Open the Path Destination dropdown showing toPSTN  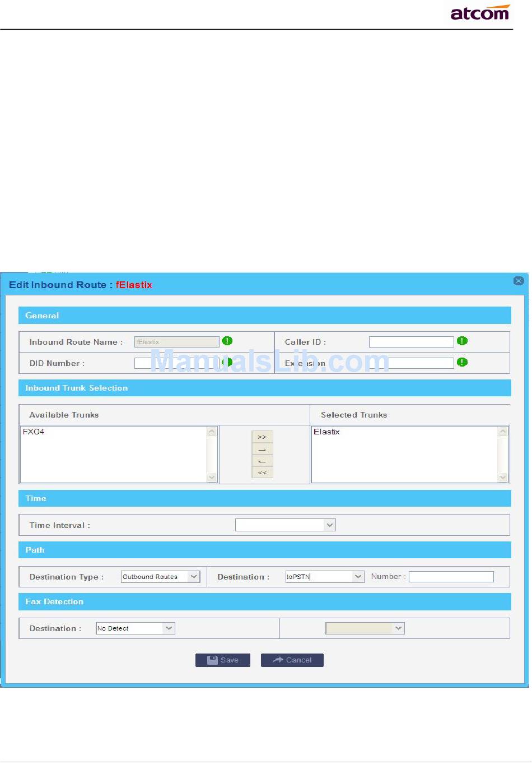pos(325,577)
